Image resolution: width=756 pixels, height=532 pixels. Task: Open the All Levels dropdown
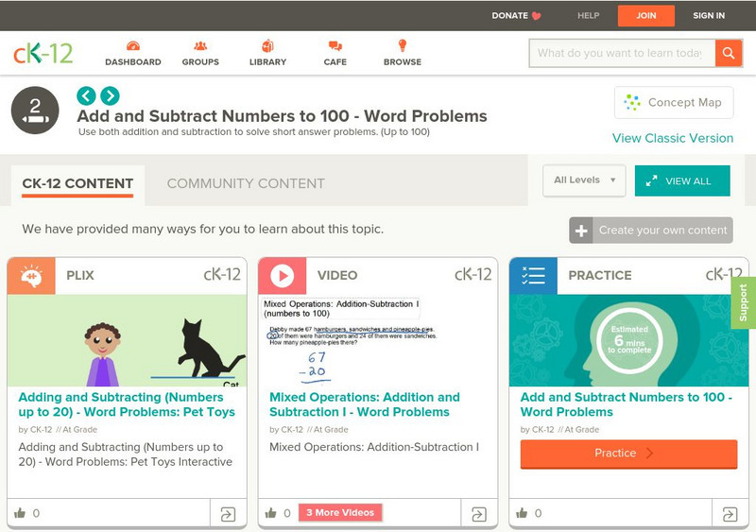click(x=584, y=180)
